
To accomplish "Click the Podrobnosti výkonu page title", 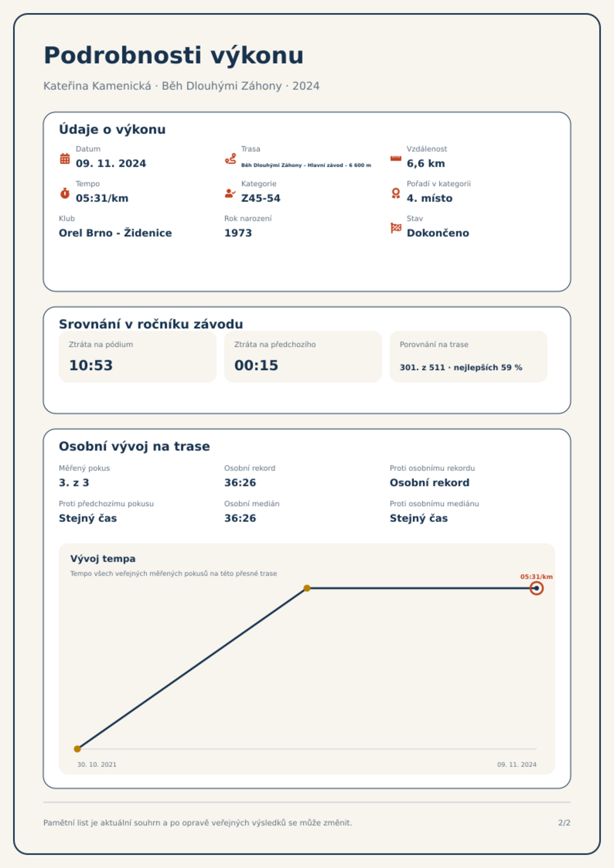I will click(x=174, y=56).
